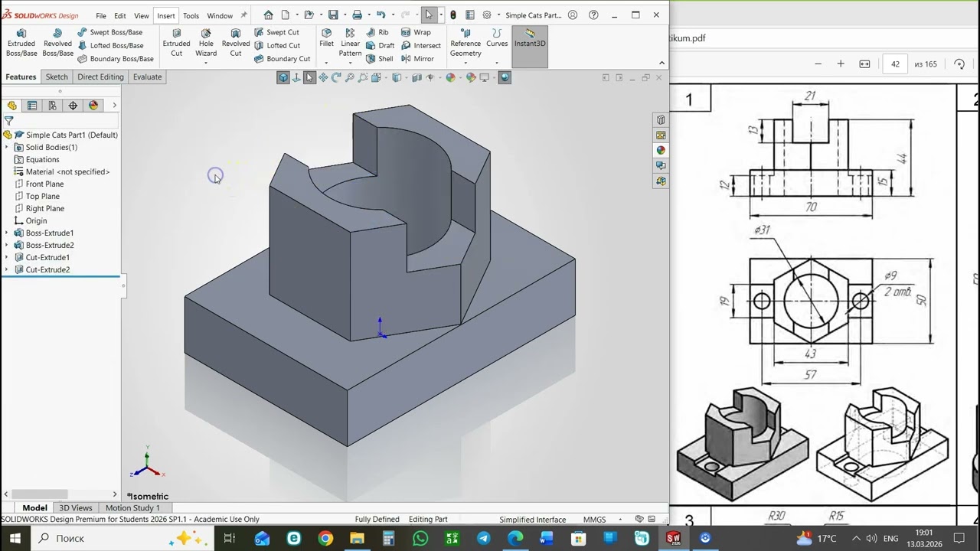Screen dimensions: 980x551
Task: Expand the Boss-Extrude1 feature
Action: 7,233
